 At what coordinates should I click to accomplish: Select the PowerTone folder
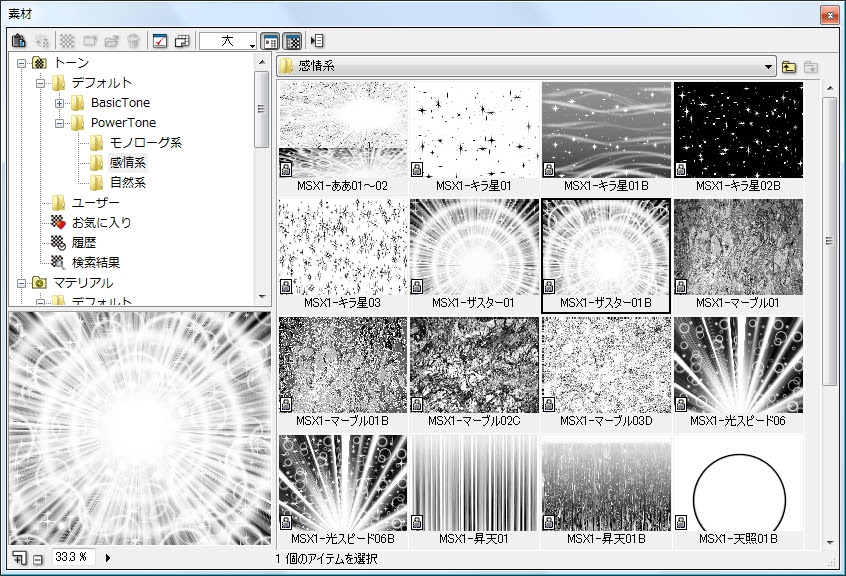(124, 122)
